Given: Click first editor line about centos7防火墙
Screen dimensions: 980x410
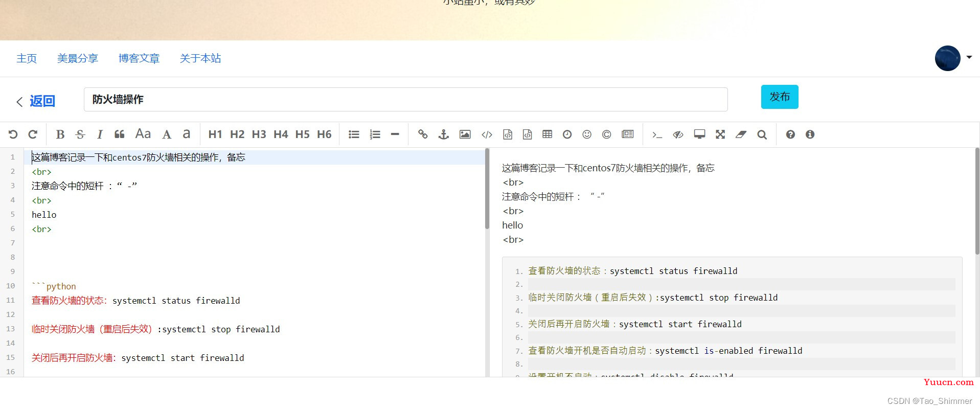Looking at the screenshot, I should (139, 157).
